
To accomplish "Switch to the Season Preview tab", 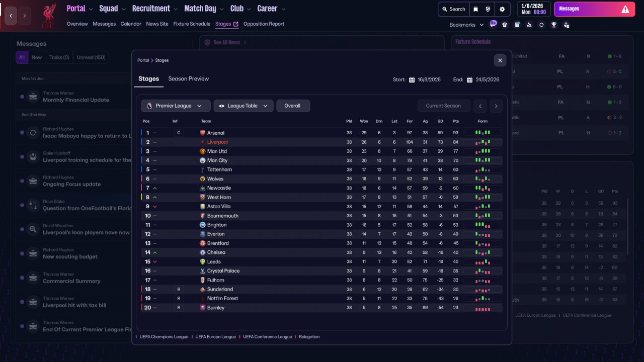I will [x=188, y=79].
